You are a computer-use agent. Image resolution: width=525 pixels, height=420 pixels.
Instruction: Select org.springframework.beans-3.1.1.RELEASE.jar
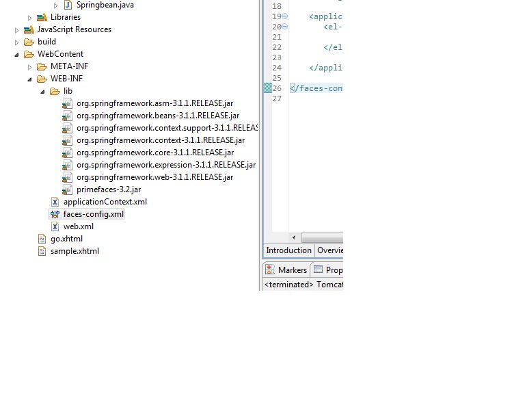click(158, 116)
